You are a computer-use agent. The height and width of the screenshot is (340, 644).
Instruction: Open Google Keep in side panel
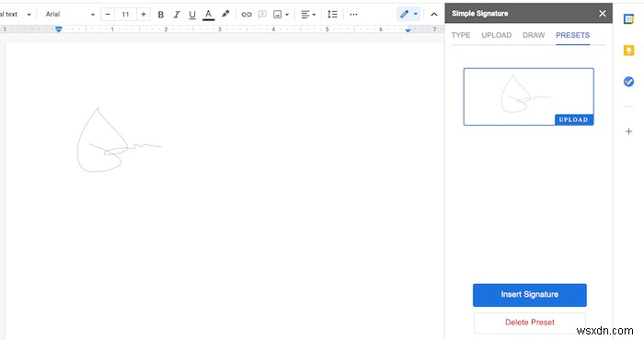tap(628, 51)
